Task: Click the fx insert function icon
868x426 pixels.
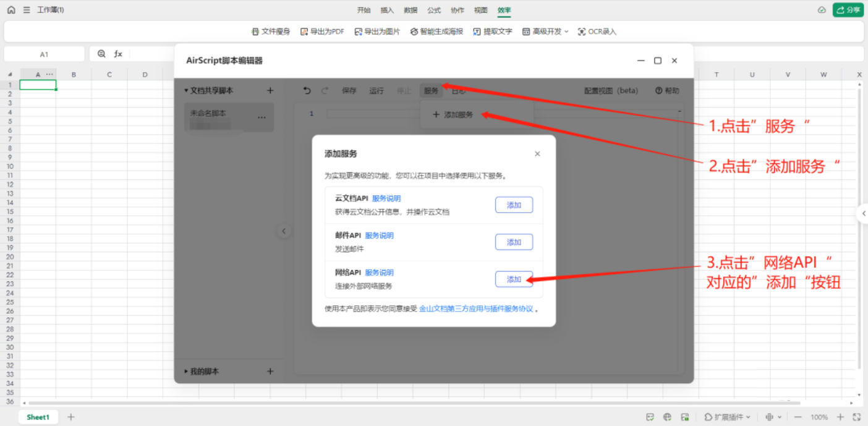Action: [x=118, y=54]
